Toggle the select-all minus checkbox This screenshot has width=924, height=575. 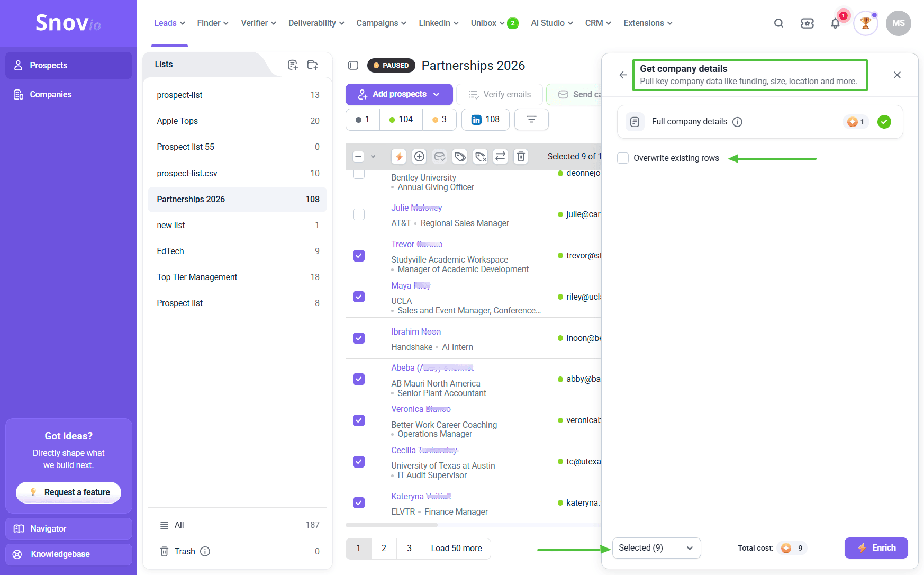[x=358, y=156]
